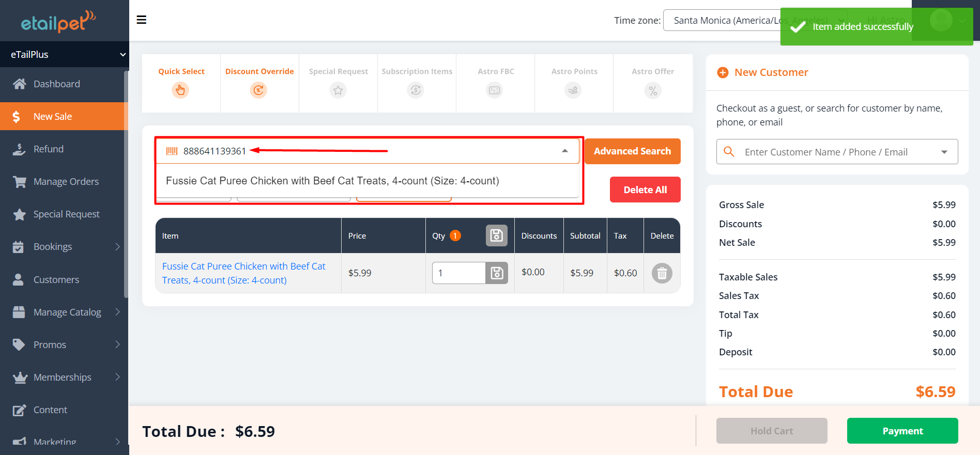Screen dimensions: 980x455
Task: Save quantity with row save icon
Action: pyautogui.click(x=497, y=273)
